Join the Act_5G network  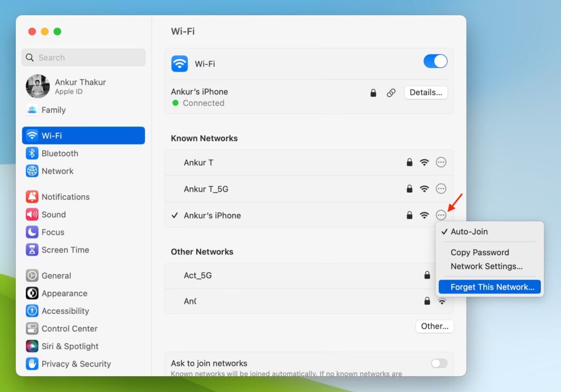tap(198, 275)
